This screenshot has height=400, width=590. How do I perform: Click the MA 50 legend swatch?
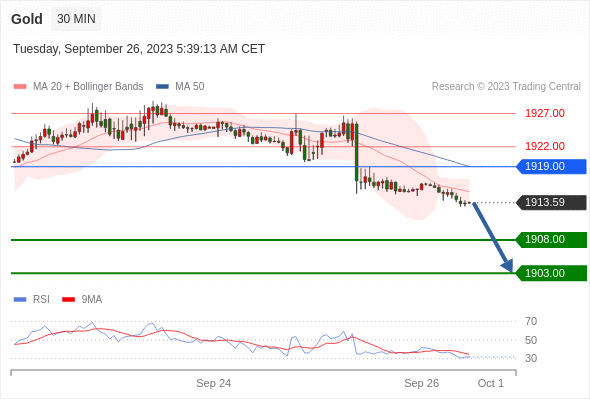click(162, 87)
